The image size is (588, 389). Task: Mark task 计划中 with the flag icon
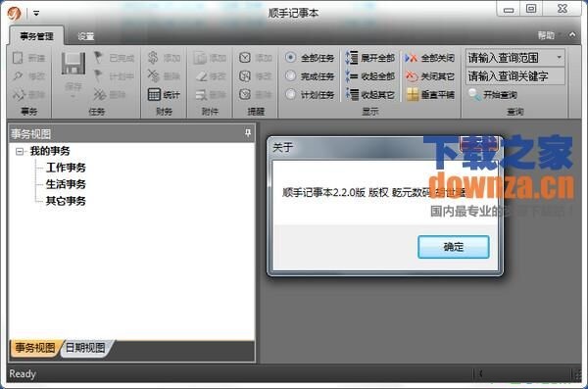98,76
